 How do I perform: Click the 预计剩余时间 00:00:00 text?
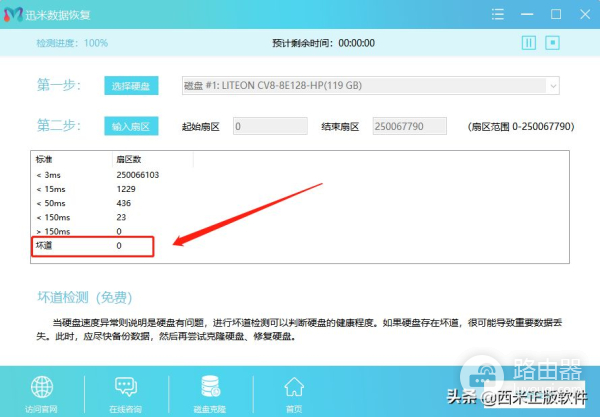(323, 43)
